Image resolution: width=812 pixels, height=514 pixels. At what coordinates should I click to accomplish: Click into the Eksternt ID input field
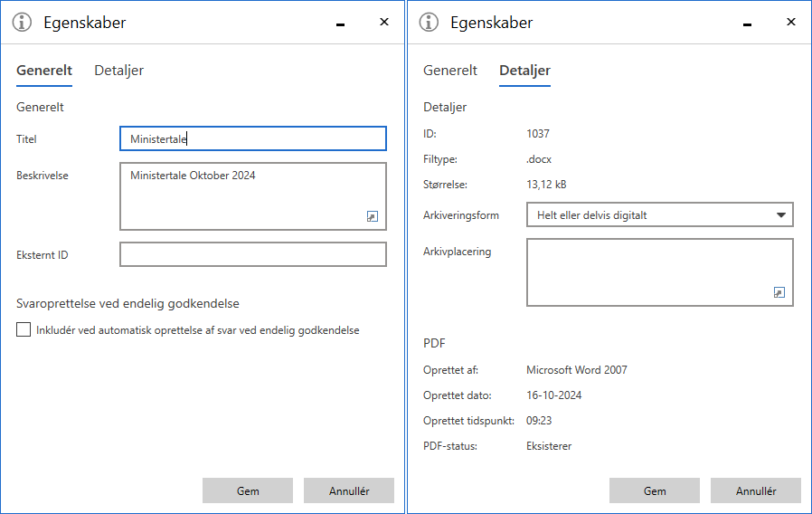coord(252,254)
